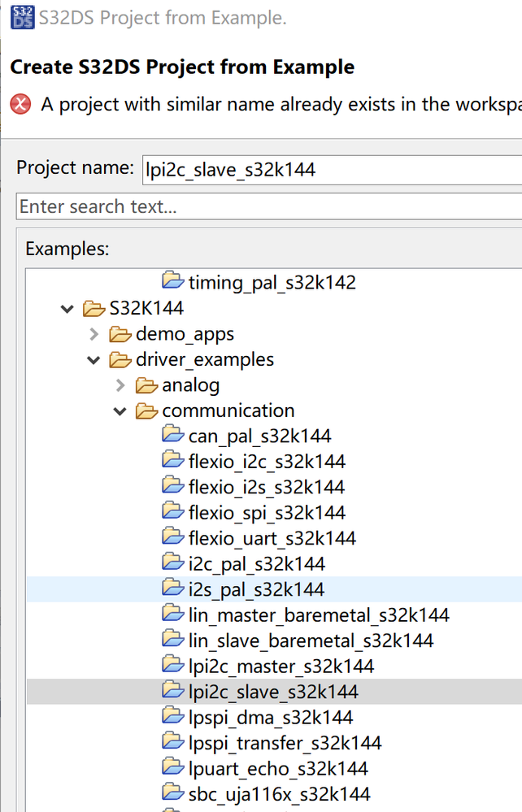Viewport: 522px width, 812px height.
Task: Collapse the communication folder node
Action: 120,411
